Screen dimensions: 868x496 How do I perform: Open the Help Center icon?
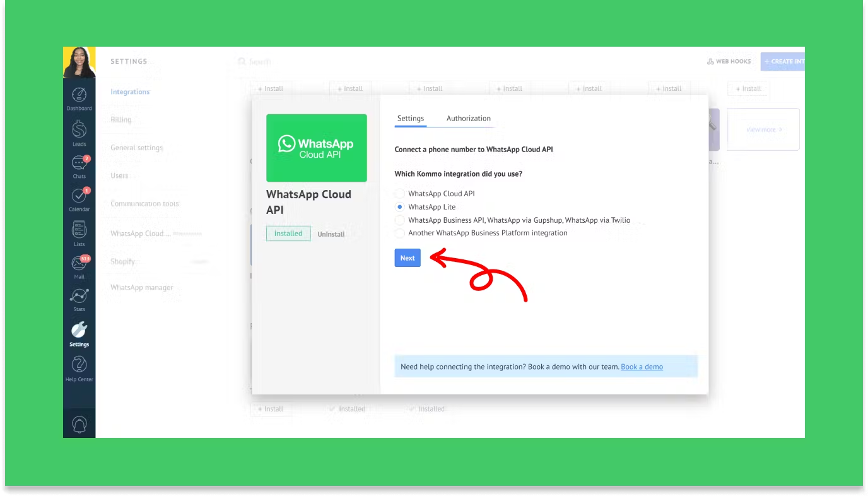coord(79,364)
